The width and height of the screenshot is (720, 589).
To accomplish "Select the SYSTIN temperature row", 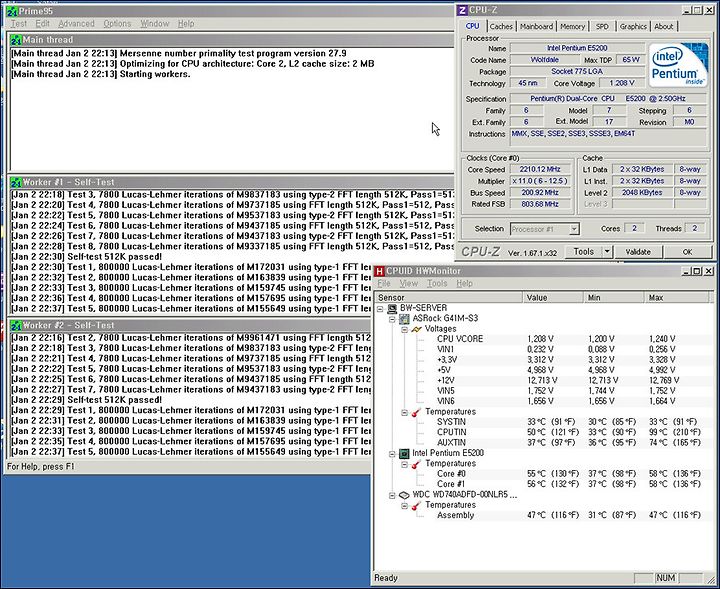I will [x=544, y=421].
